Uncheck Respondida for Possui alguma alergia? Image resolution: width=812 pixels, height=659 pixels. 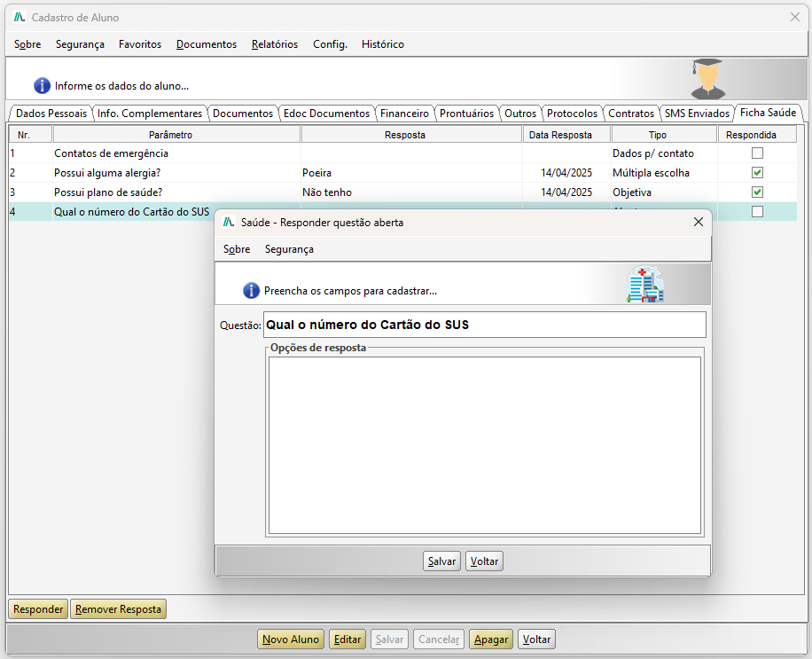point(757,173)
